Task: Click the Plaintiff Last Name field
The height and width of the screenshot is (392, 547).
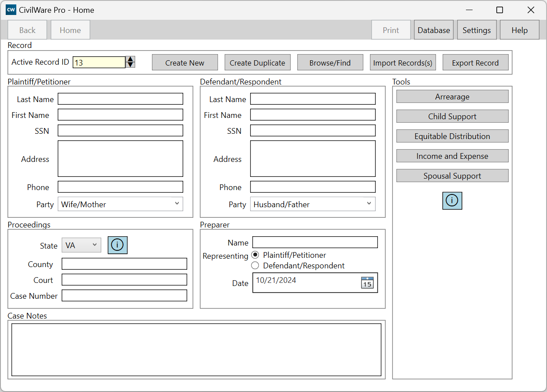Action: click(x=120, y=99)
